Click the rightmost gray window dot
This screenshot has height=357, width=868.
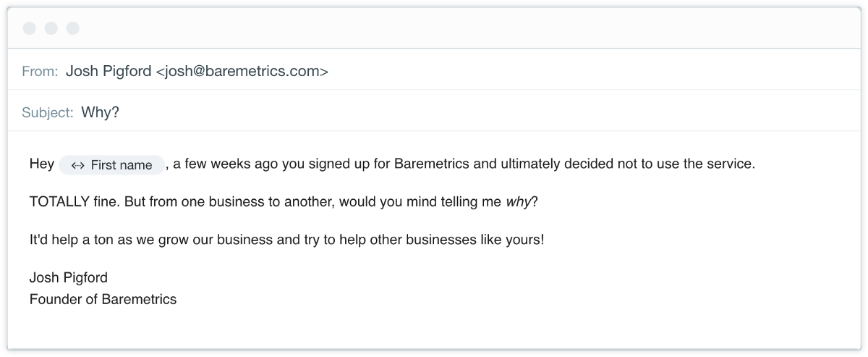[73, 28]
